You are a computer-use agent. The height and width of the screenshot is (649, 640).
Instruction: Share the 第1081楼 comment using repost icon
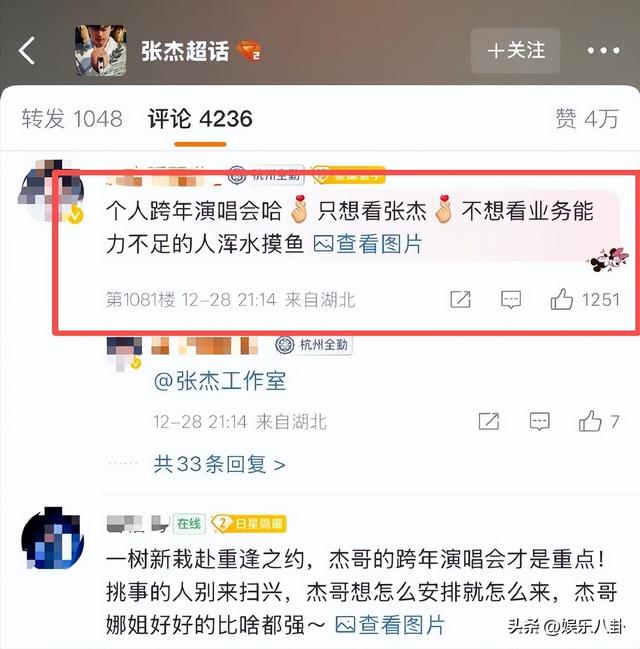pos(460,299)
